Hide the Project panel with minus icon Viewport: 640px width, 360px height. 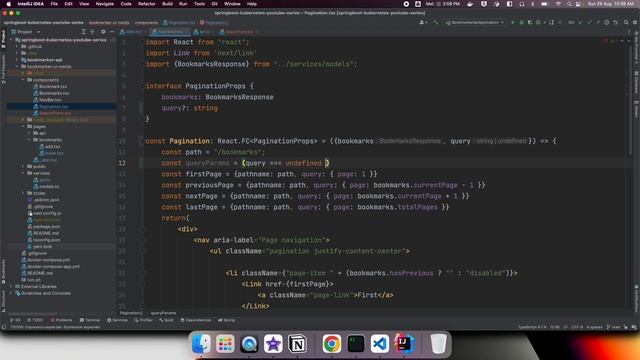(x=112, y=32)
